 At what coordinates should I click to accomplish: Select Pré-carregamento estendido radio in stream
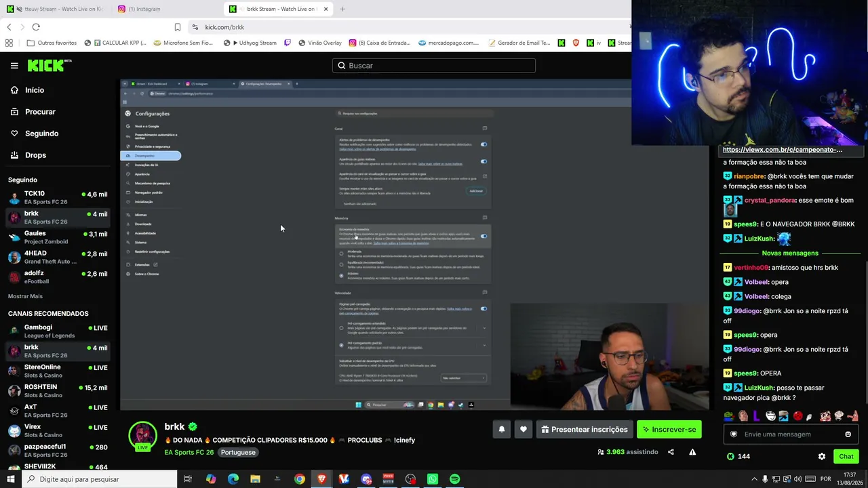tap(342, 328)
